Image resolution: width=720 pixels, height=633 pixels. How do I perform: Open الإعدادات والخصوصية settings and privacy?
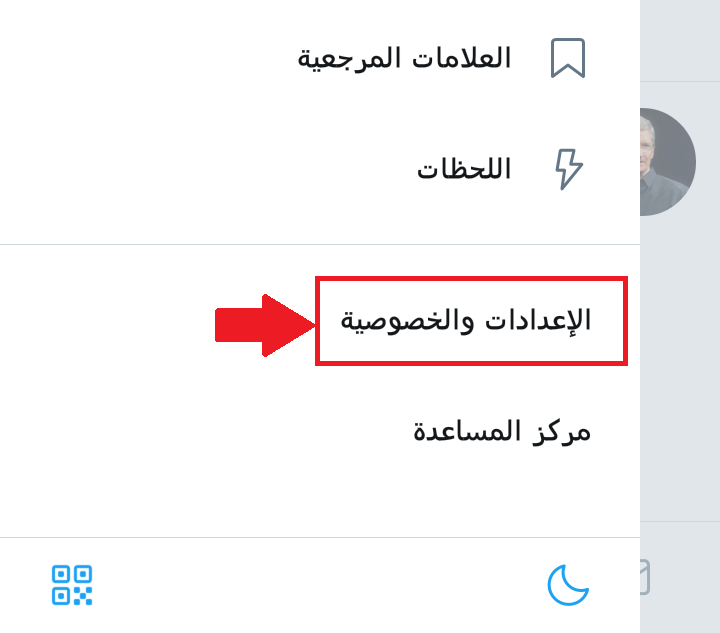(x=465, y=320)
